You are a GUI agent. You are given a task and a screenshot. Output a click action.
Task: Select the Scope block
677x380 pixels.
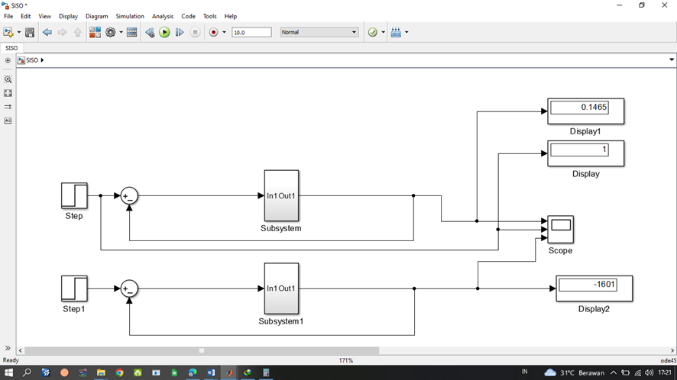(560, 229)
